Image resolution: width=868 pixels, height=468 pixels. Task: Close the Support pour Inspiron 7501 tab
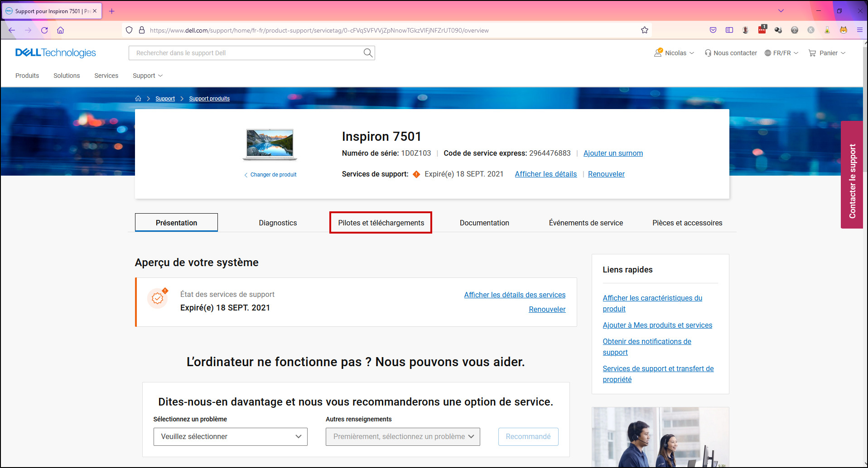[x=95, y=11]
